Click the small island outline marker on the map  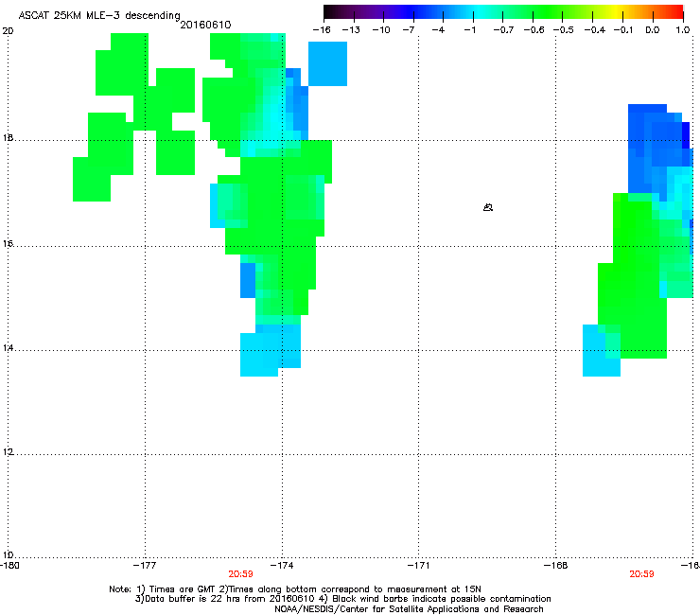(488, 207)
